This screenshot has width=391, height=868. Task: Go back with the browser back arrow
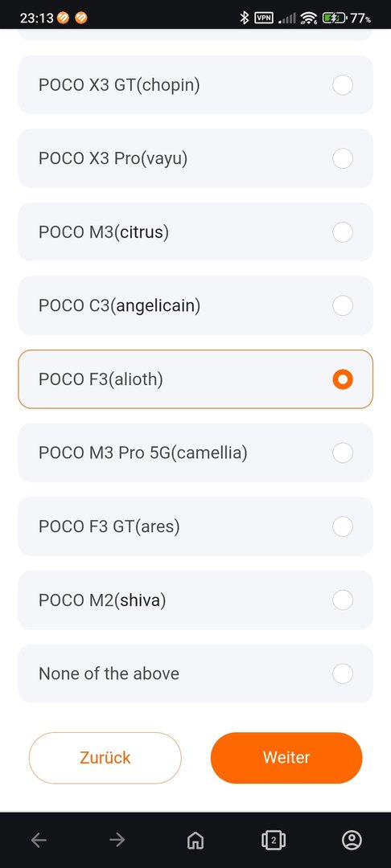[39, 841]
